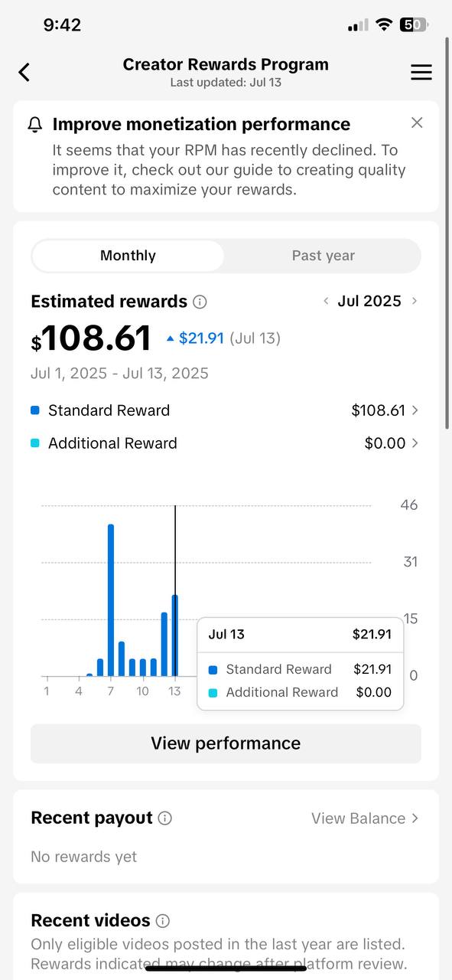Click the bell notification icon
The image size is (452, 980).
pos(35,125)
